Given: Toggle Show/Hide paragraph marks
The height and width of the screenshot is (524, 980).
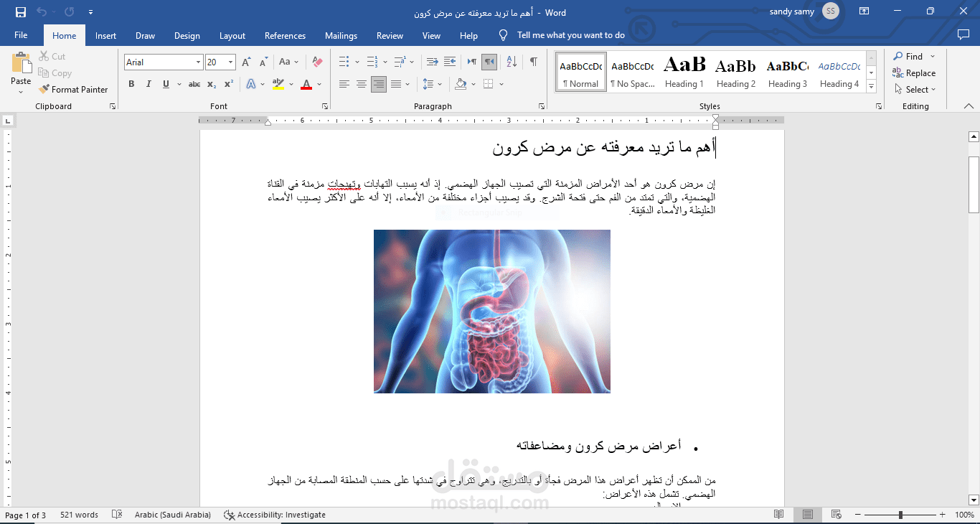Looking at the screenshot, I should pyautogui.click(x=533, y=62).
